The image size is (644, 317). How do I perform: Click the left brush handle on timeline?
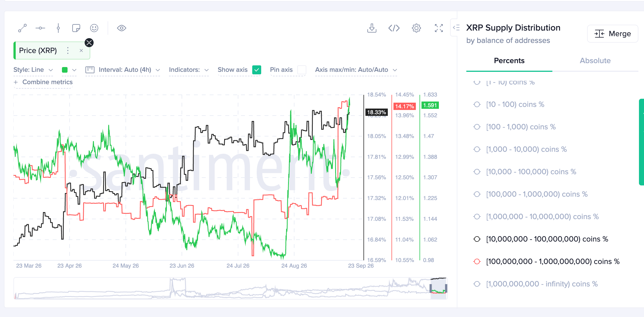(431, 288)
